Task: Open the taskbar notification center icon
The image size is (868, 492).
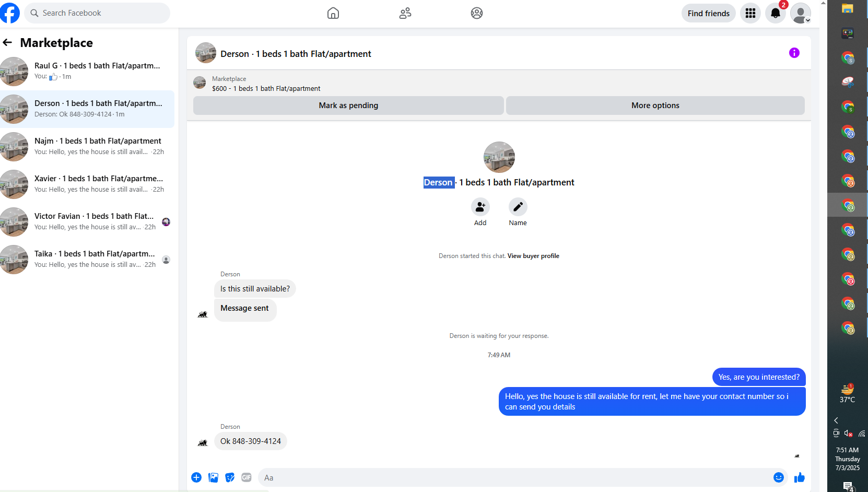Action: [x=848, y=486]
